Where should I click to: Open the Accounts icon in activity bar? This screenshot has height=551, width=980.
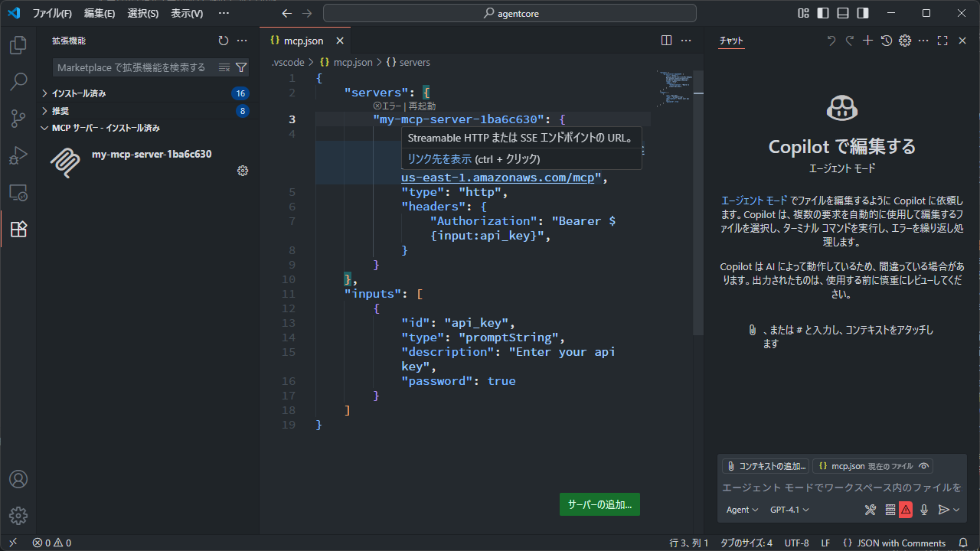(x=18, y=479)
